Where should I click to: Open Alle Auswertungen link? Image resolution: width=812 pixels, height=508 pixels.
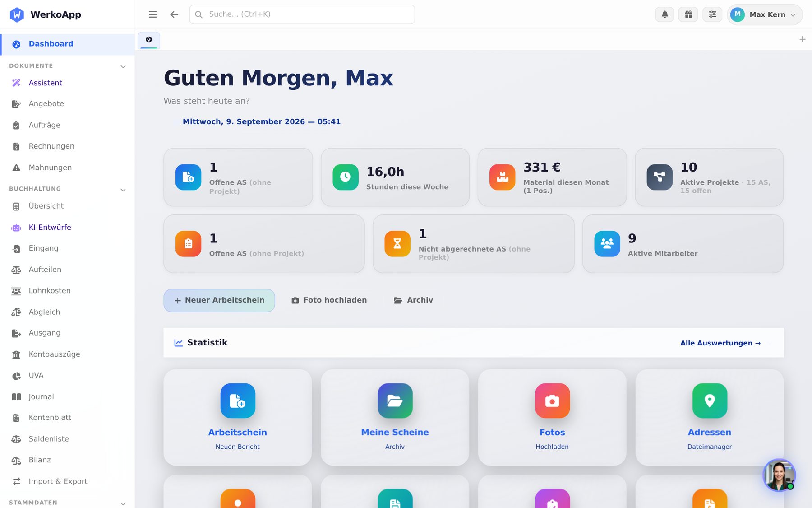click(x=720, y=343)
